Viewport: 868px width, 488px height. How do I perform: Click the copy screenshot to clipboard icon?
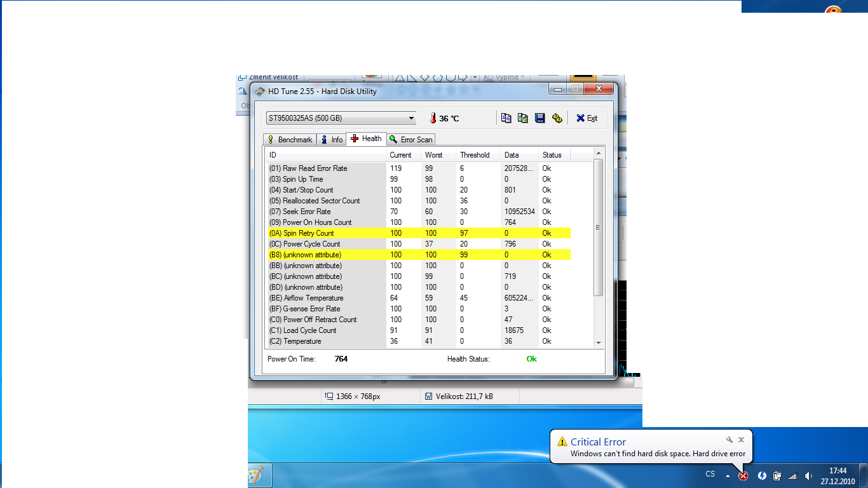[x=522, y=118]
